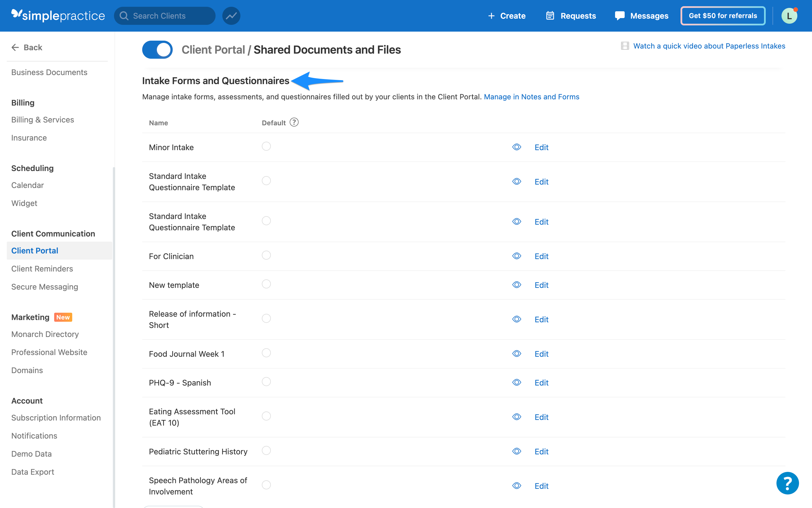The height and width of the screenshot is (508, 812).
Task: Open Widget settings
Action: (x=24, y=203)
